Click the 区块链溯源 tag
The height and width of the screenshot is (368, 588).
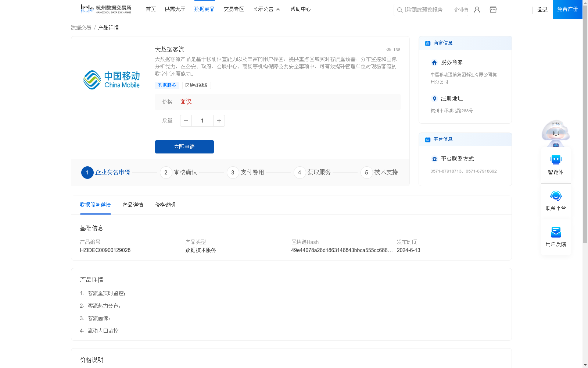click(197, 85)
